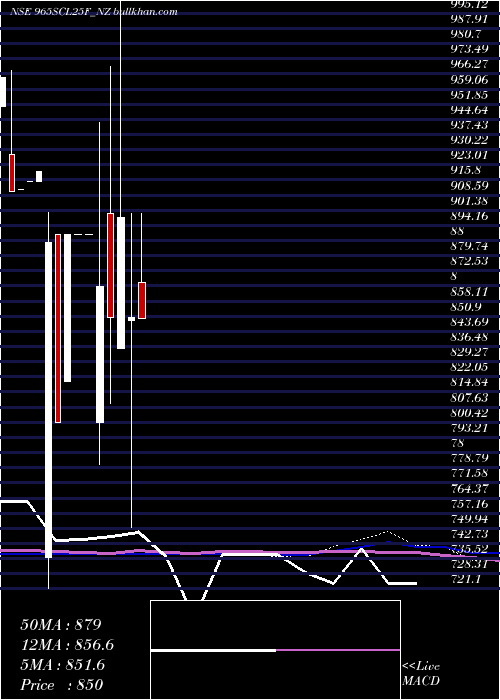Click the 987.91 price axis label

[470, 19]
